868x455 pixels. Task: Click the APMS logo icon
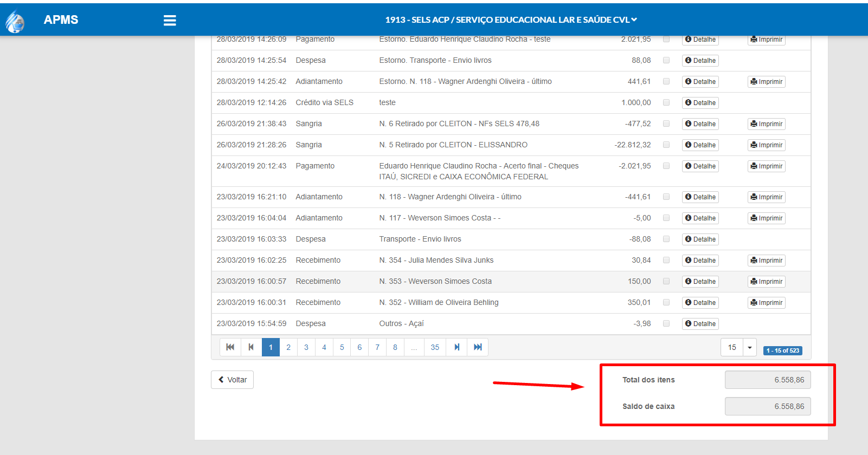(15, 22)
